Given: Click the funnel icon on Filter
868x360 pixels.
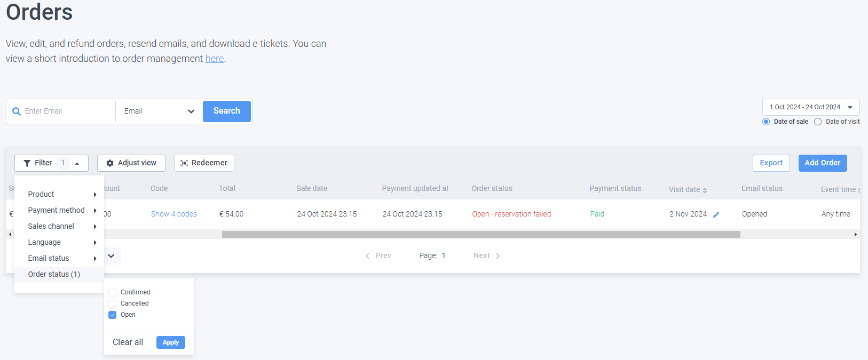Looking at the screenshot, I should (27, 163).
